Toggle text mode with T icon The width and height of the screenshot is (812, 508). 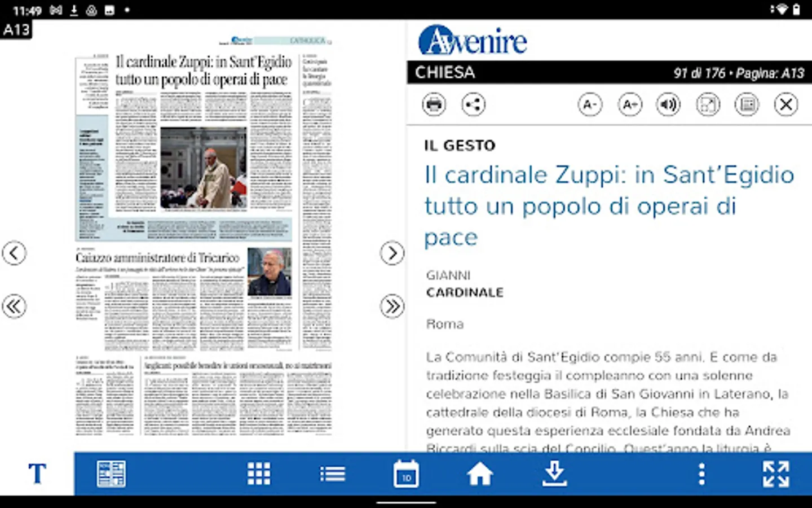pos(37,474)
